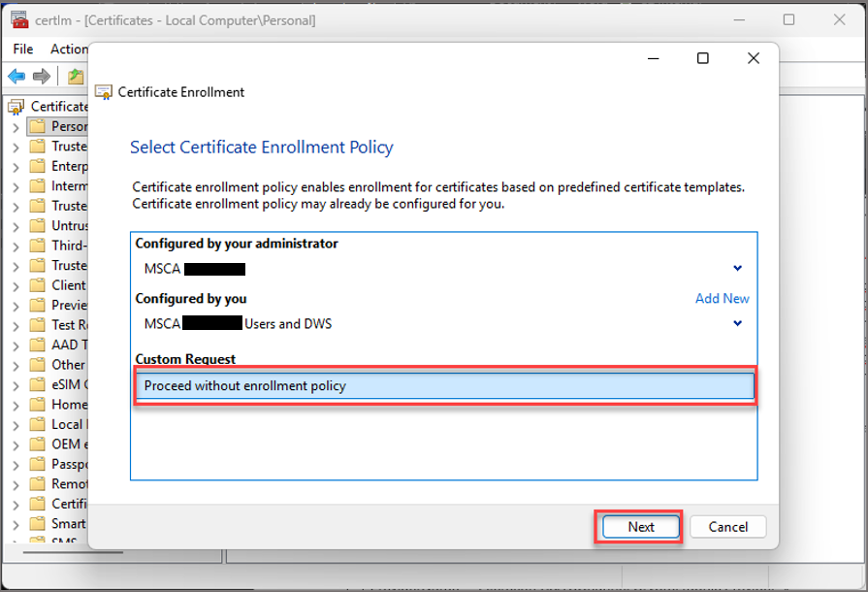The width and height of the screenshot is (868, 592).
Task: Click the Cancel button
Action: (728, 527)
